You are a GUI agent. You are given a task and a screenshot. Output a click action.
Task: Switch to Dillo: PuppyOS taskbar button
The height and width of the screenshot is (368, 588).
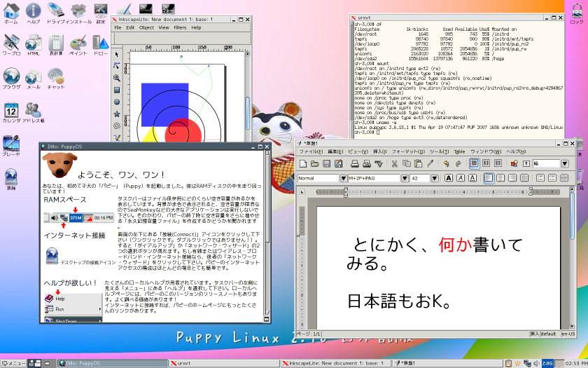[x=113, y=363]
